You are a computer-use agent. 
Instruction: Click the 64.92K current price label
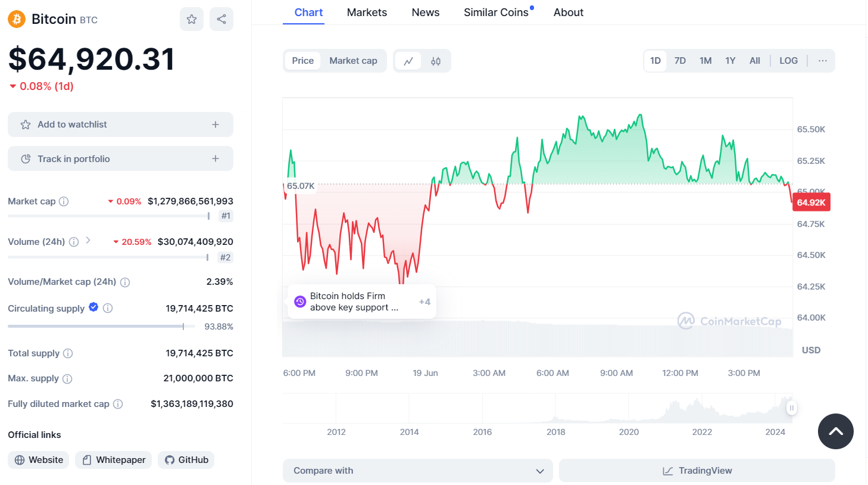[811, 203]
